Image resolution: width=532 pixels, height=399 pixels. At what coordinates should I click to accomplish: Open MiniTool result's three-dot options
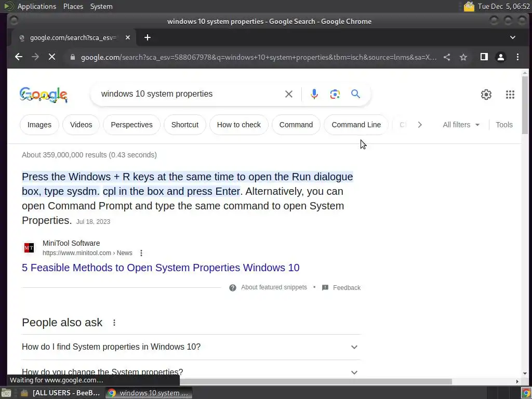click(141, 253)
